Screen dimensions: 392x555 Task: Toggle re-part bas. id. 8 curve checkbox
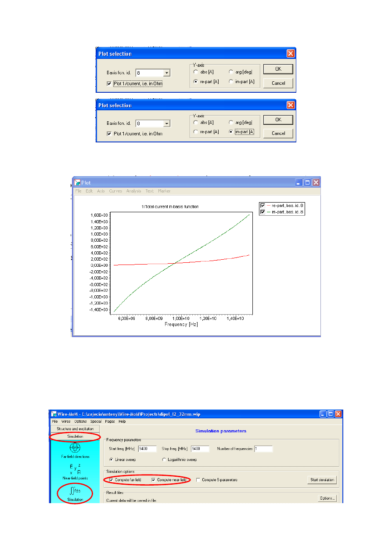(263, 206)
